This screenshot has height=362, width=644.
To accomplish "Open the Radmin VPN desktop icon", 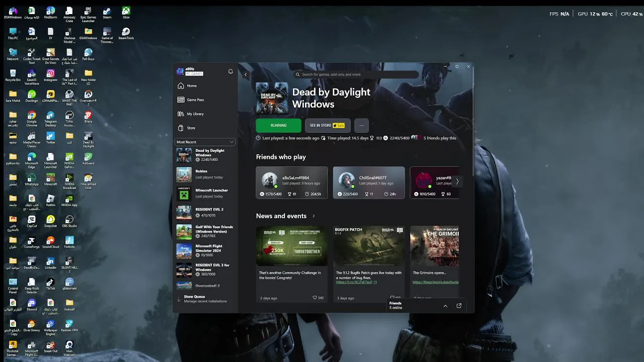I will coord(69,327).
